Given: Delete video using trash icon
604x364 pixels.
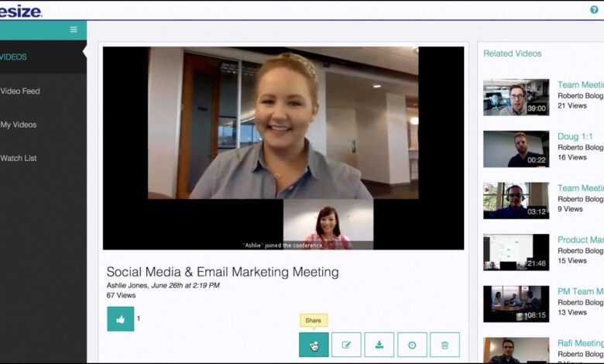Looking at the screenshot, I should coord(445,345).
